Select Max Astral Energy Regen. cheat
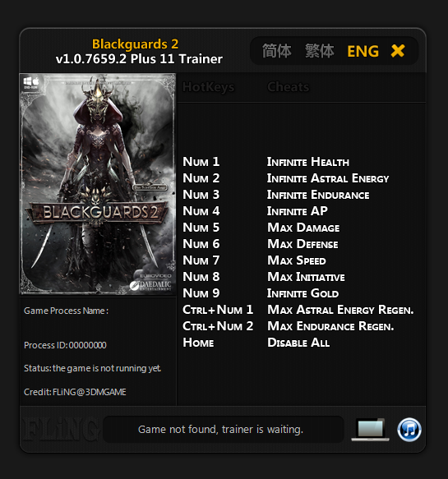Screen dimensions: 448x479 tap(340, 310)
